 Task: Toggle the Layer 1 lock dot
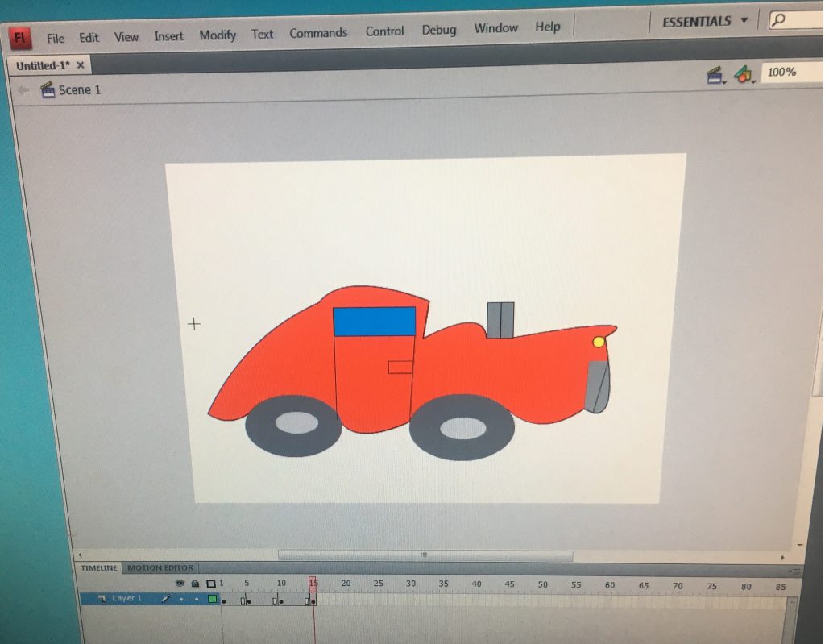(x=196, y=599)
